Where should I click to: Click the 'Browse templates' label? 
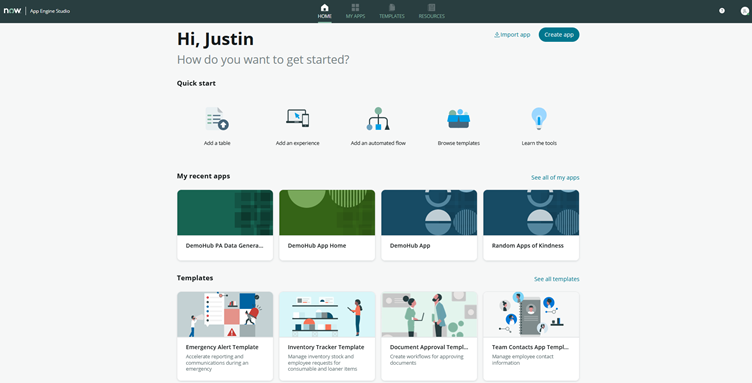(458, 143)
